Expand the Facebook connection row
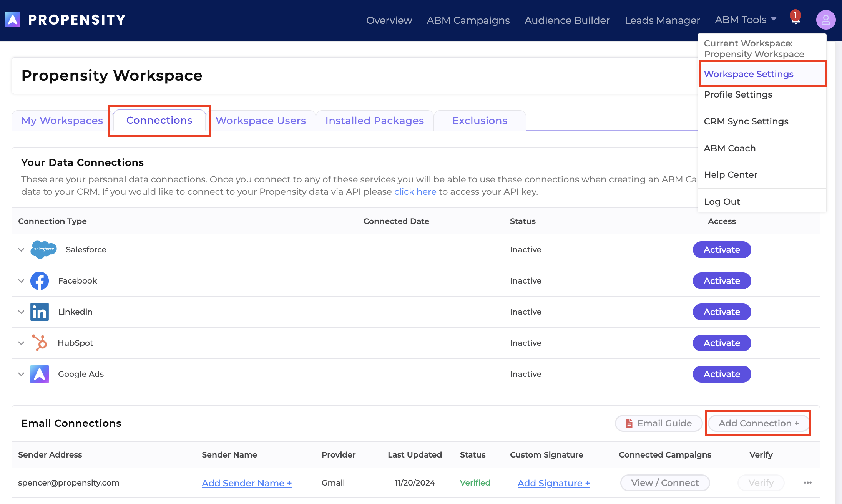 pyautogui.click(x=22, y=281)
